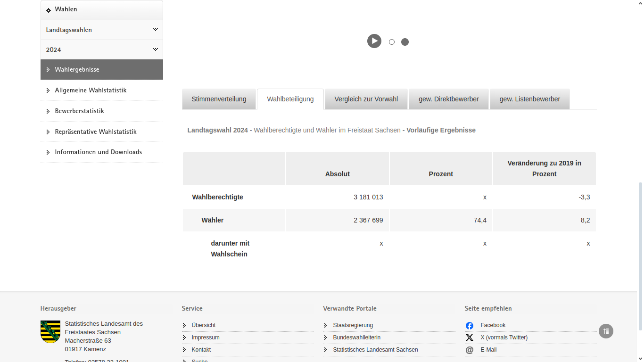Open the Staatsregierung portal link
Image resolution: width=644 pixels, height=362 pixels.
coord(353,325)
